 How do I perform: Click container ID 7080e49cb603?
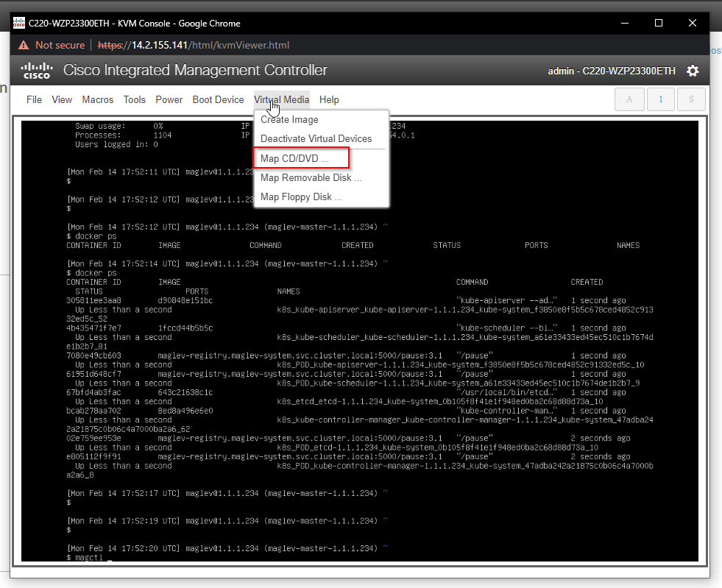click(93, 355)
